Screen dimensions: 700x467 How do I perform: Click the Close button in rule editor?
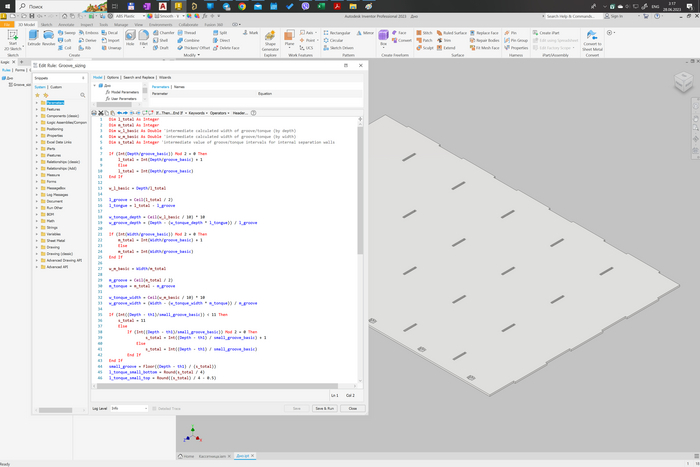352,408
